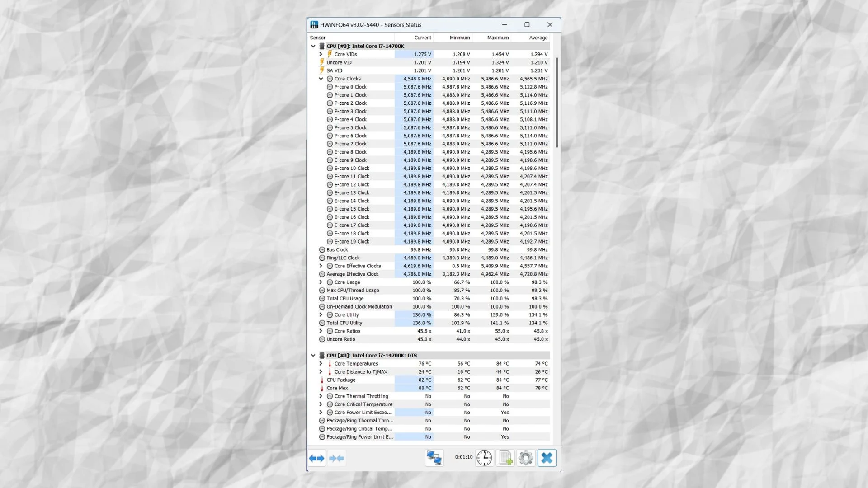Click the Minimum column header
The image size is (868, 488).
click(453, 38)
